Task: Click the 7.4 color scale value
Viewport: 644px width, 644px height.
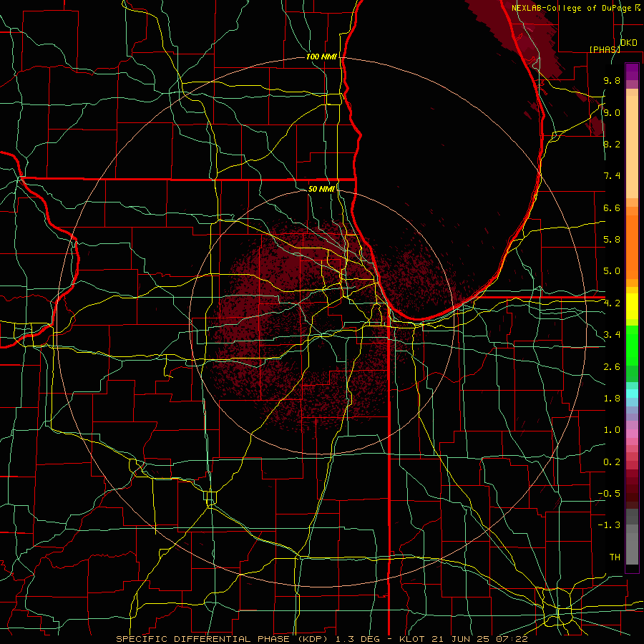Action: pyautogui.click(x=612, y=176)
